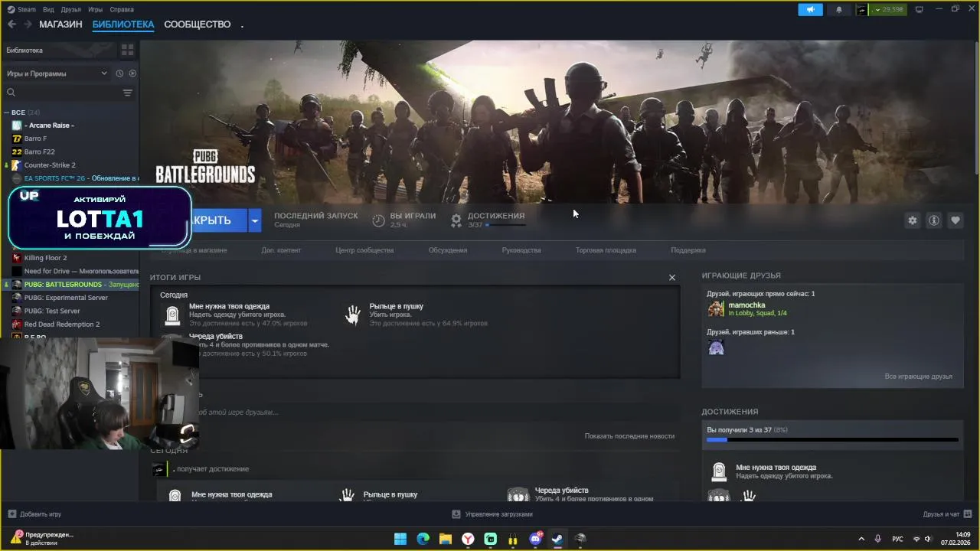980x551 pixels.
Task: Open the Игры menu
Action: point(95,9)
